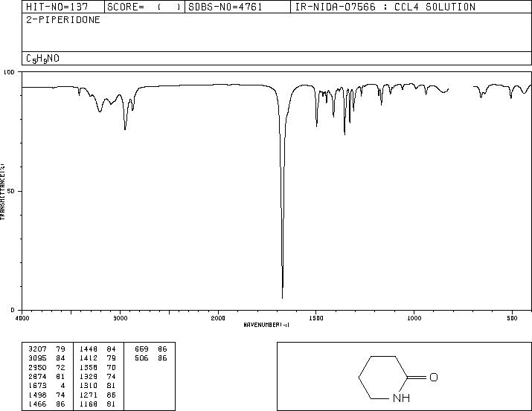Click the 1000 tick label on the wavenumber axis
Image resolution: width=532 pixels, height=411 pixels.
(414, 318)
